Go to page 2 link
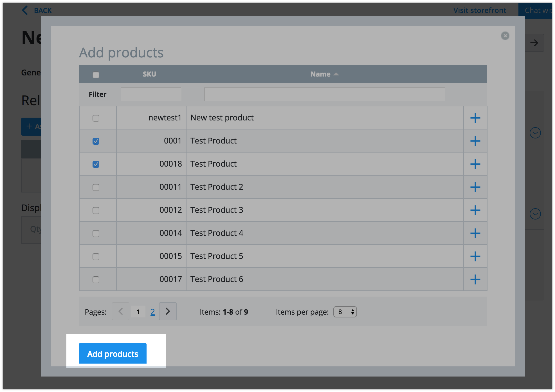This screenshot has height=392, width=555. tap(152, 312)
